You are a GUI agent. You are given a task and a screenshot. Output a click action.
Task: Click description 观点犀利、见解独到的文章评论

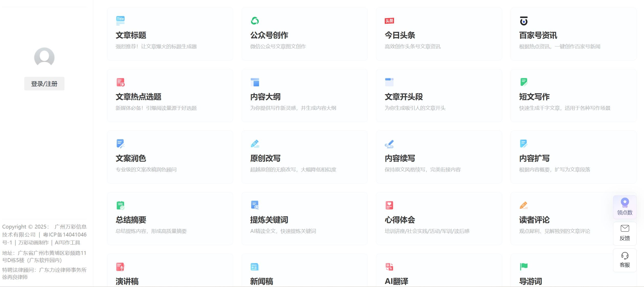[x=555, y=231]
